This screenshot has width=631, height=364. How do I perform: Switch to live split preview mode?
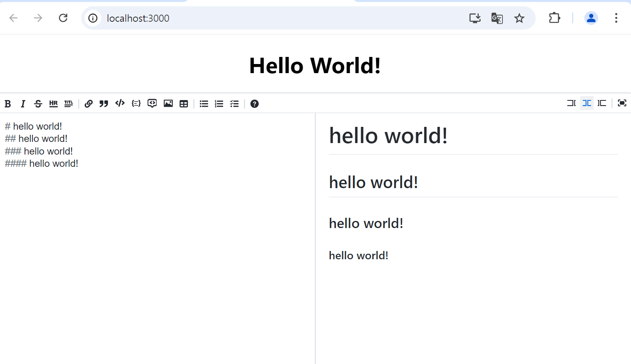(x=587, y=103)
